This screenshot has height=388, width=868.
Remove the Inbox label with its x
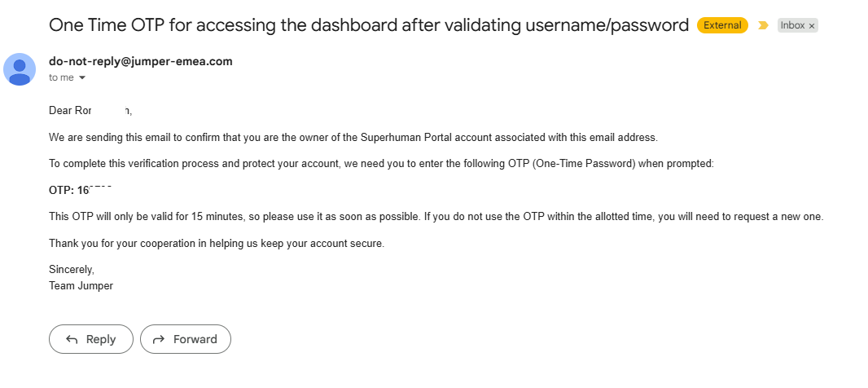pos(812,25)
